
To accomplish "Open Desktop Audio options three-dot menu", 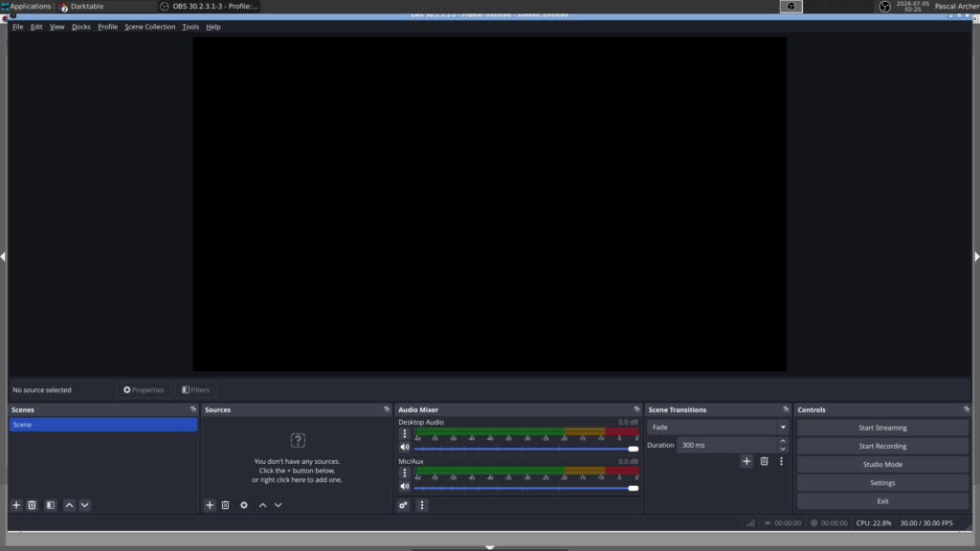I will click(405, 433).
